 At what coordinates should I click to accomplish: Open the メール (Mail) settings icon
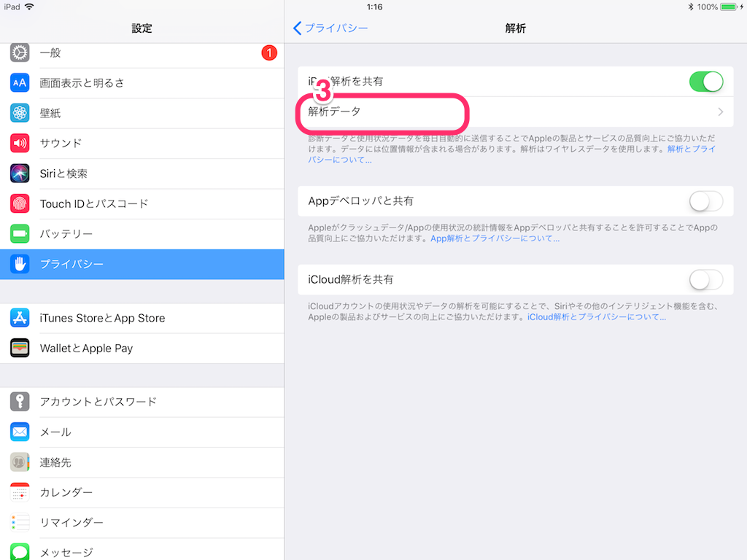click(x=19, y=432)
